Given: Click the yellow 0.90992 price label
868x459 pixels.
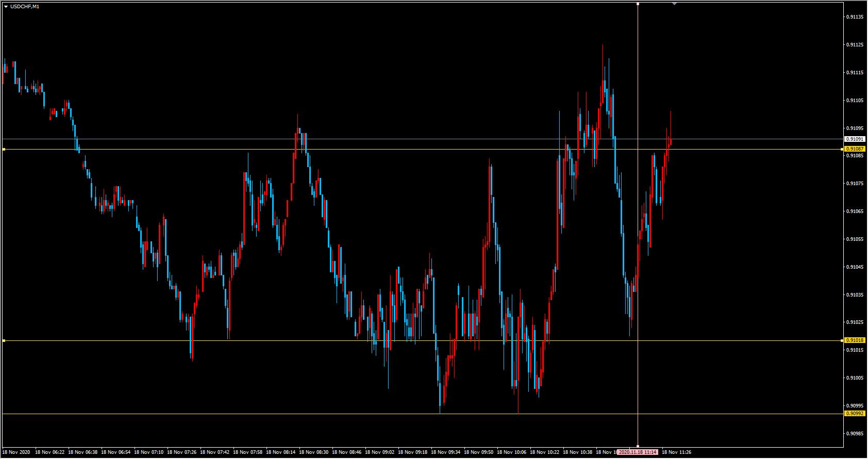Looking at the screenshot, I should (x=855, y=414).
